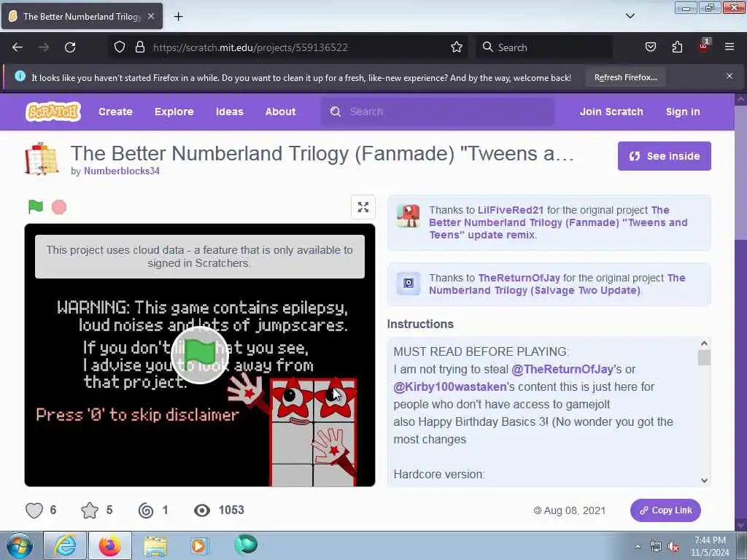Open The Numberland Trilogy (Salvage Two Update) link
Screen dimensions: 747x560
(x=557, y=284)
